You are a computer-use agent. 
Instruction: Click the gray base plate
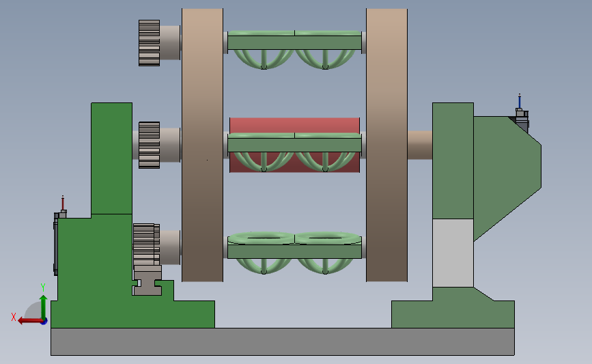coord(283,341)
